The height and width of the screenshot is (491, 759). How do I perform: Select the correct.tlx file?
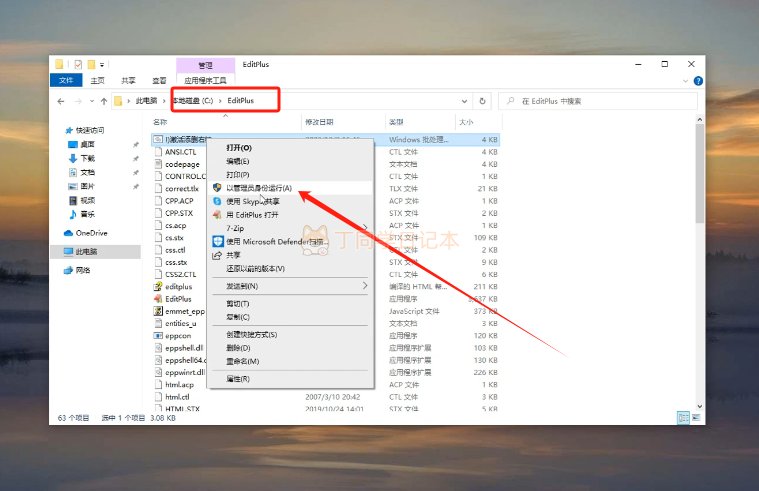(x=182, y=189)
